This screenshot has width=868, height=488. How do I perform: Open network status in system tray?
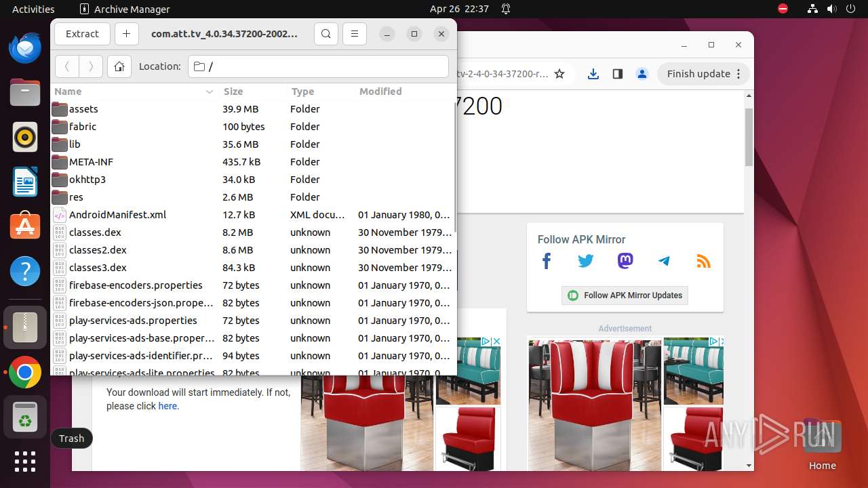point(813,9)
